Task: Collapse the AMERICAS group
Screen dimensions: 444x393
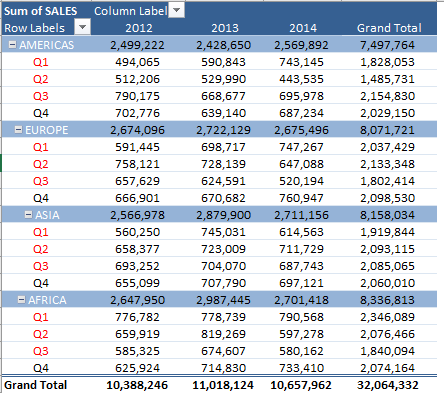Action: pos(12,44)
